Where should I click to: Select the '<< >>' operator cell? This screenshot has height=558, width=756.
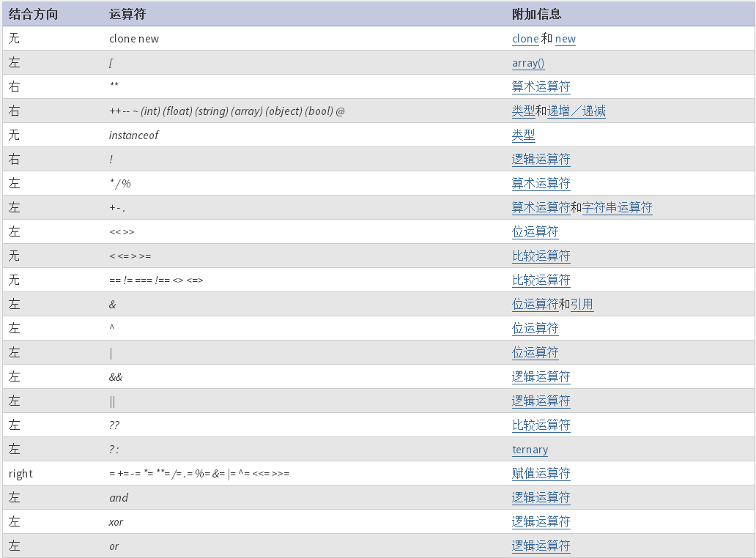122,232
